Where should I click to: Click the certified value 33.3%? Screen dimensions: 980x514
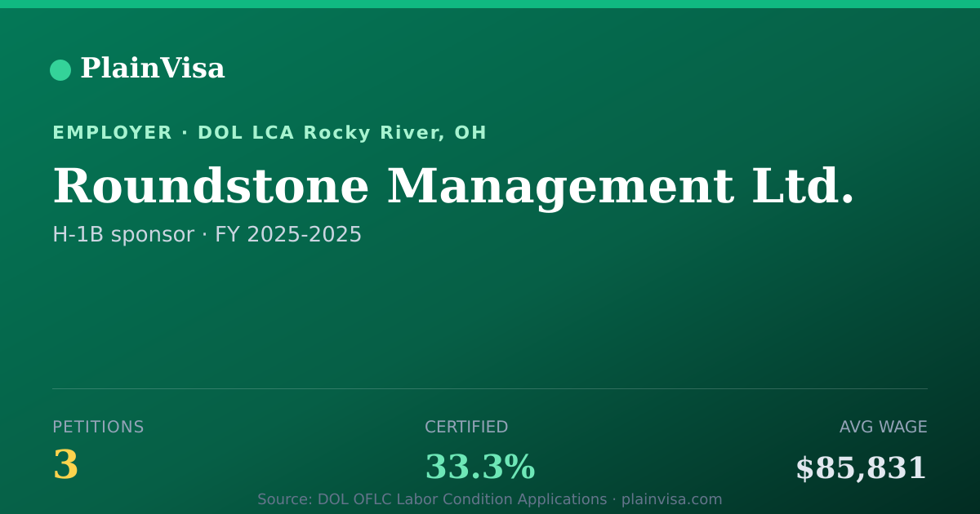click(x=479, y=467)
